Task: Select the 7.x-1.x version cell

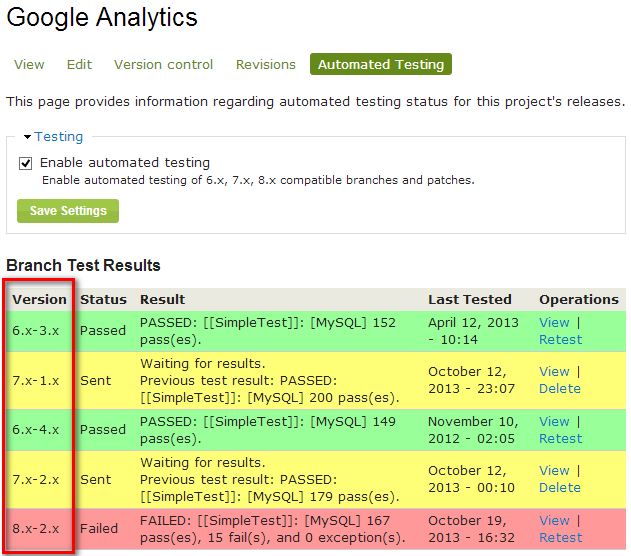Action: [35, 381]
